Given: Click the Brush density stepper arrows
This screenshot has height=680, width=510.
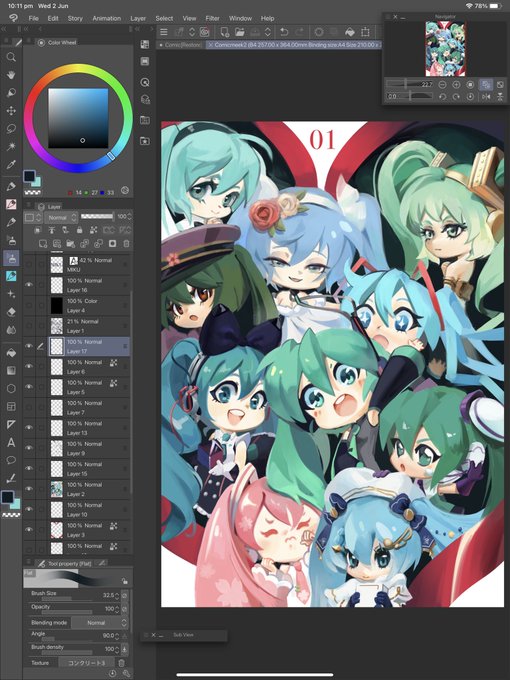Looking at the screenshot, I should pos(117,649).
